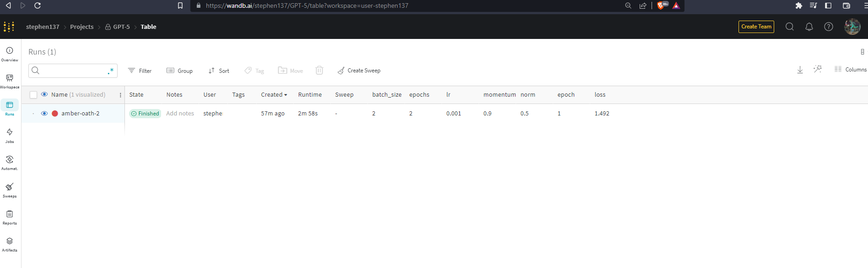
Task: Click the Create Sweep button
Action: [359, 71]
